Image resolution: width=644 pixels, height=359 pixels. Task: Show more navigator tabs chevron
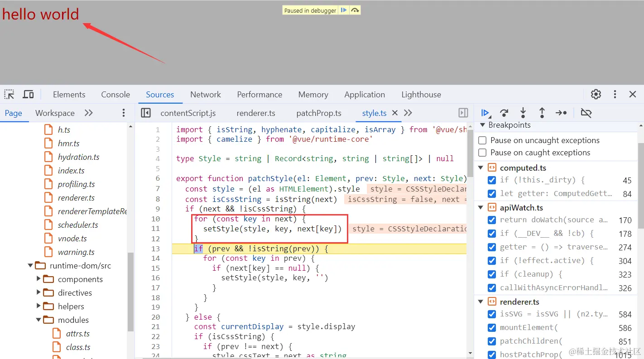(89, 113)
